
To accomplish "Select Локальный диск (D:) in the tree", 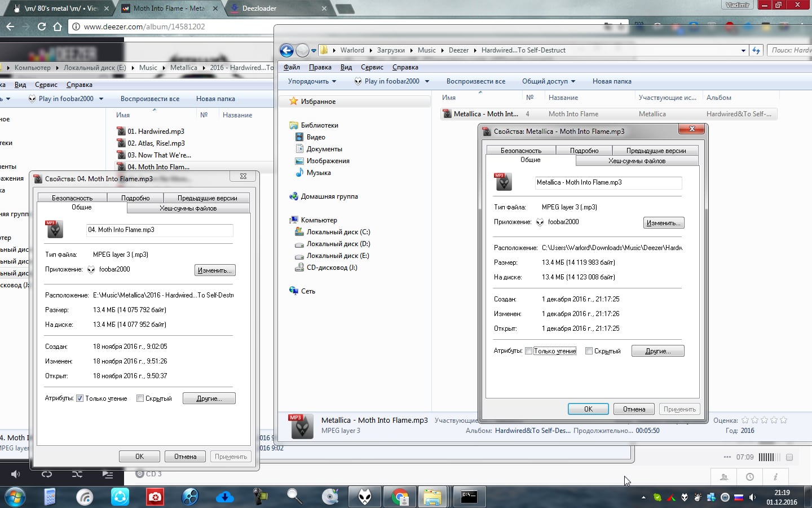I will [338, 244].
